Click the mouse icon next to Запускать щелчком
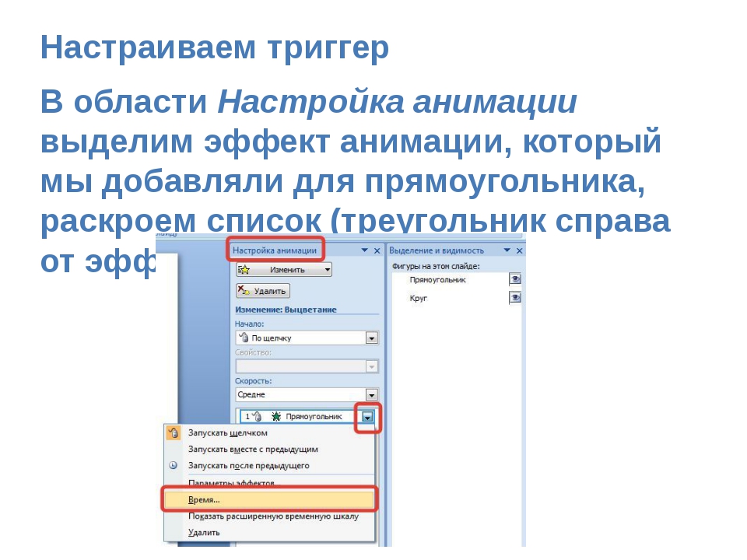This screenshot has height=560, width=747. (x=174, y=433)
